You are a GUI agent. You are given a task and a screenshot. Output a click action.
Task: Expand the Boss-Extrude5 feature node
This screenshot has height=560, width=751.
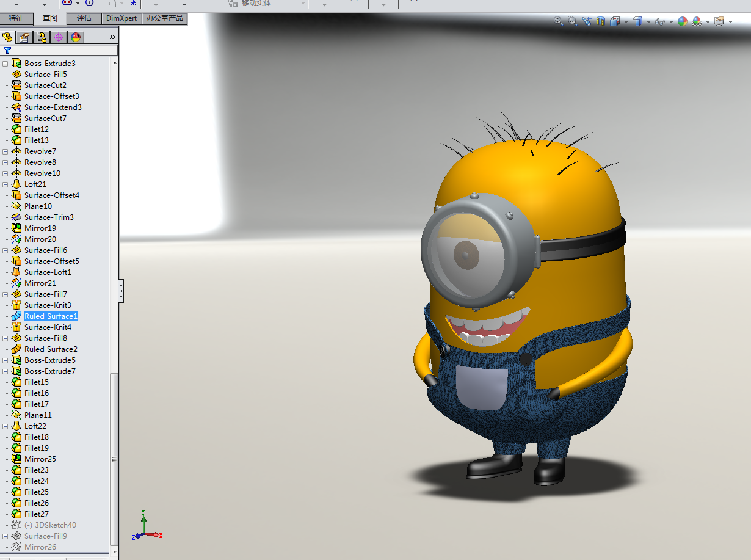pyautogui.click(x=5, y=360)
